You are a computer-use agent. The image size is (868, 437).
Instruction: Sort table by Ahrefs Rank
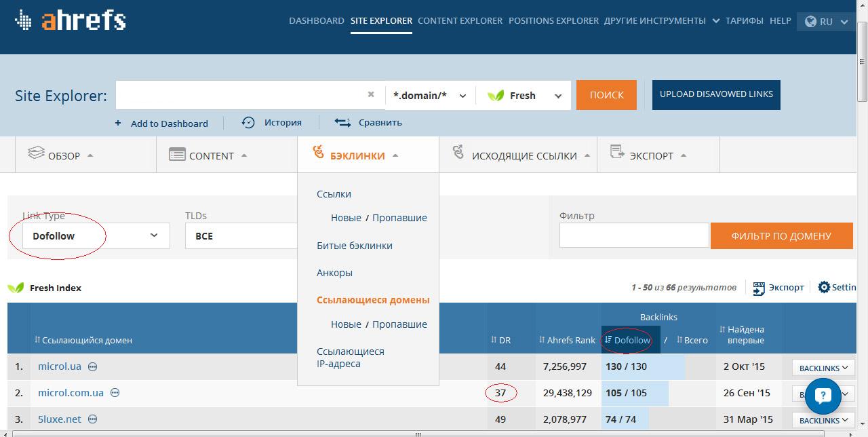coord(568,340)
